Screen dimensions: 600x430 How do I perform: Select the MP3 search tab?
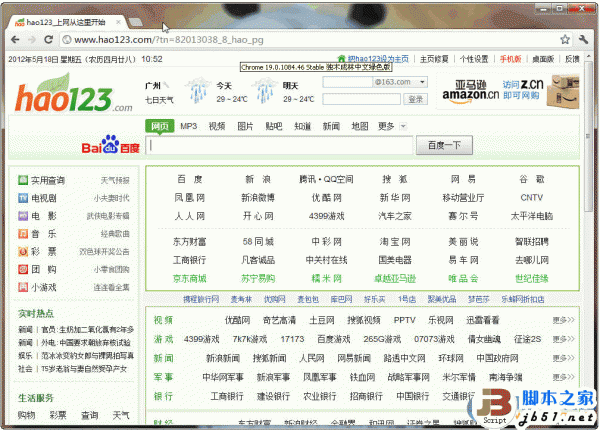point(188,126)
